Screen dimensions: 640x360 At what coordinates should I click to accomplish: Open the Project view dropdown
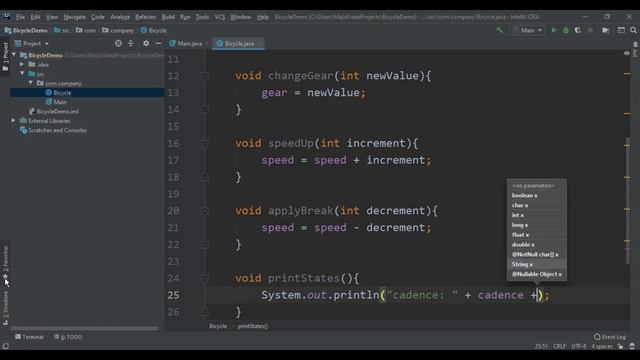tap(32, 43)
